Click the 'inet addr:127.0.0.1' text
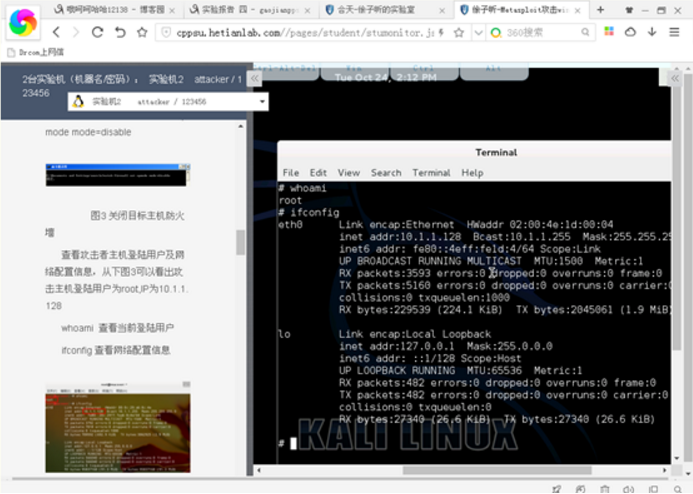 click(x=397, y=346)
